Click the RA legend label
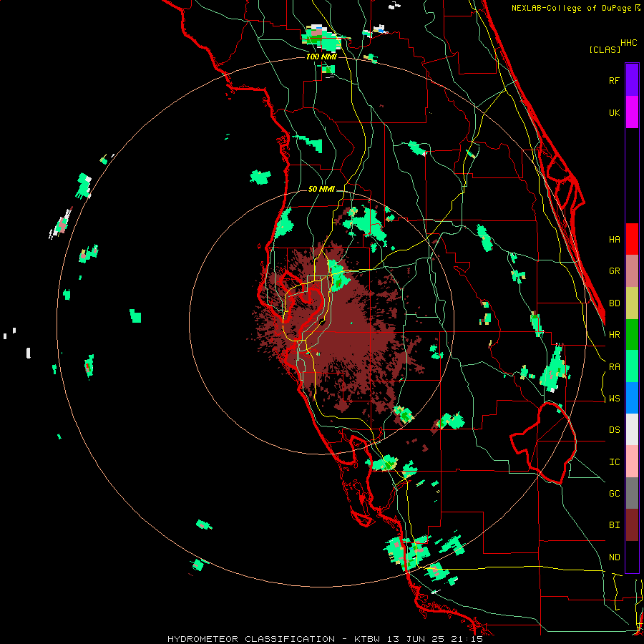Screen dimensions: 644x644 [614, 367]
